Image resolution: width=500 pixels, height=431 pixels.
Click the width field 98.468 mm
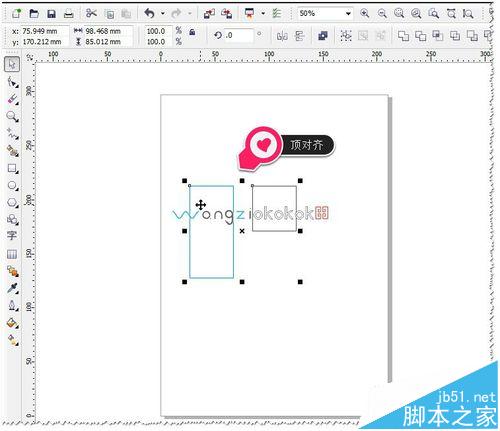click(x=108, y=31)
